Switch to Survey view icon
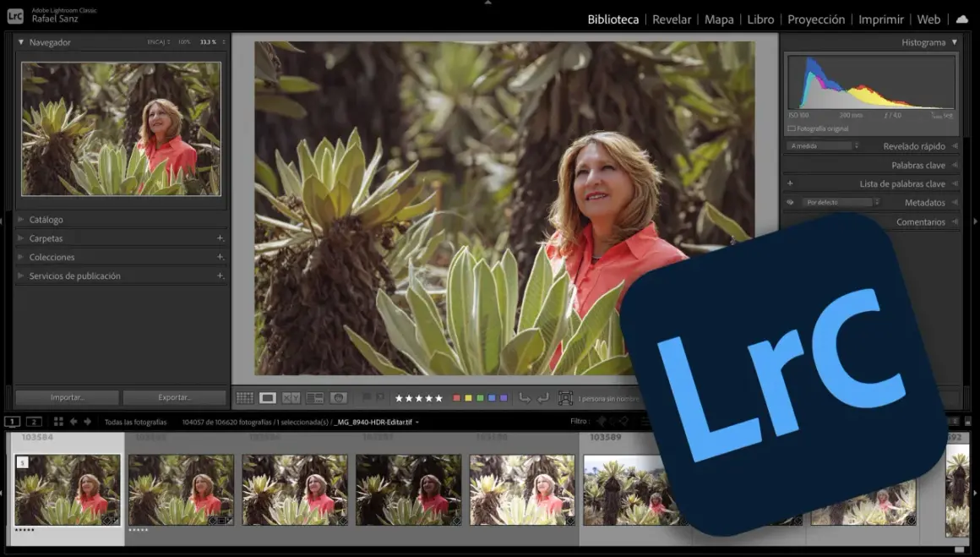Viewport: 980px width, 557px height. [x=314, y=397]
